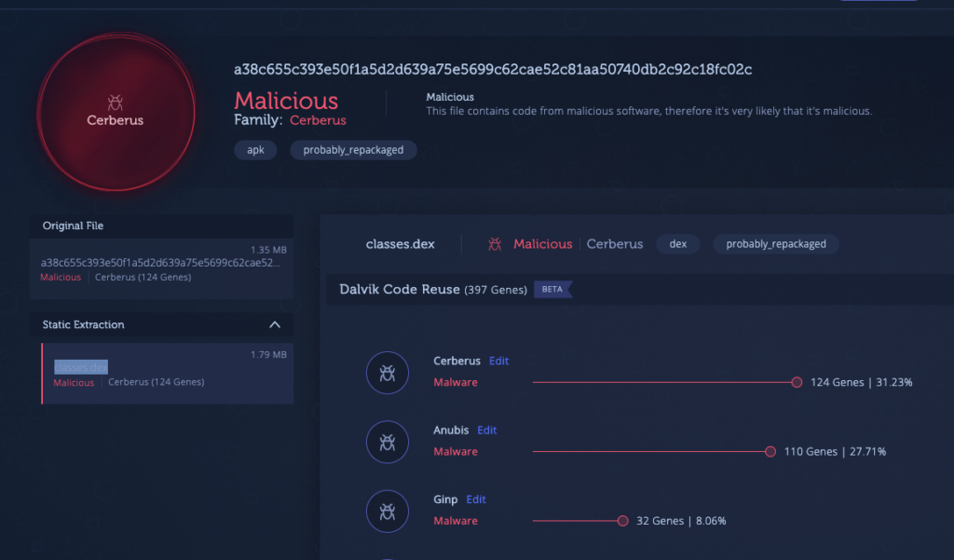Click the BETA badge beside Dalvik Code Reuse
954x560 pixels.
552,289
